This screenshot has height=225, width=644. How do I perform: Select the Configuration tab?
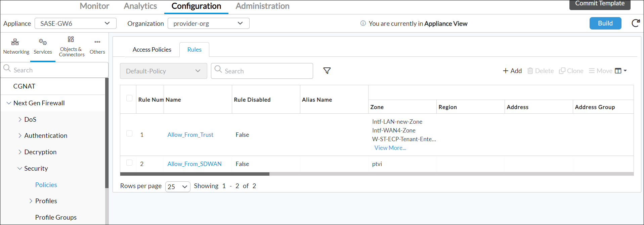[196, 6]
